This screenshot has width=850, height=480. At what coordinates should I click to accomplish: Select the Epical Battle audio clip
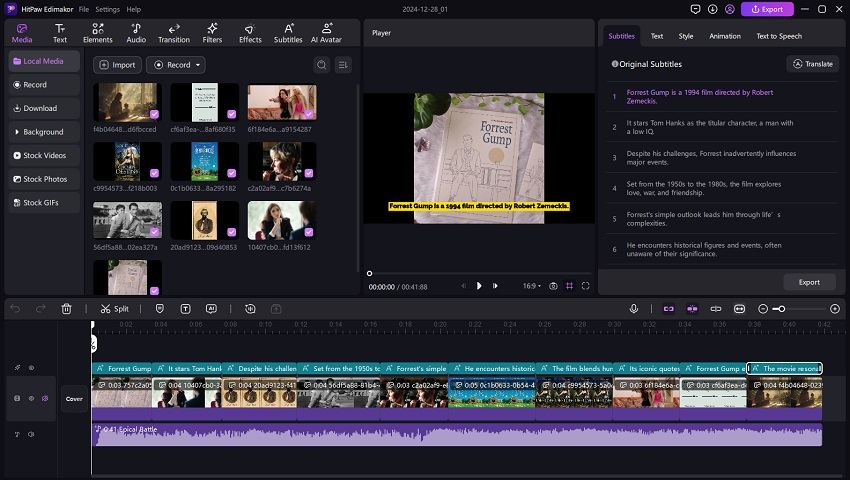(x=457, y=435)
